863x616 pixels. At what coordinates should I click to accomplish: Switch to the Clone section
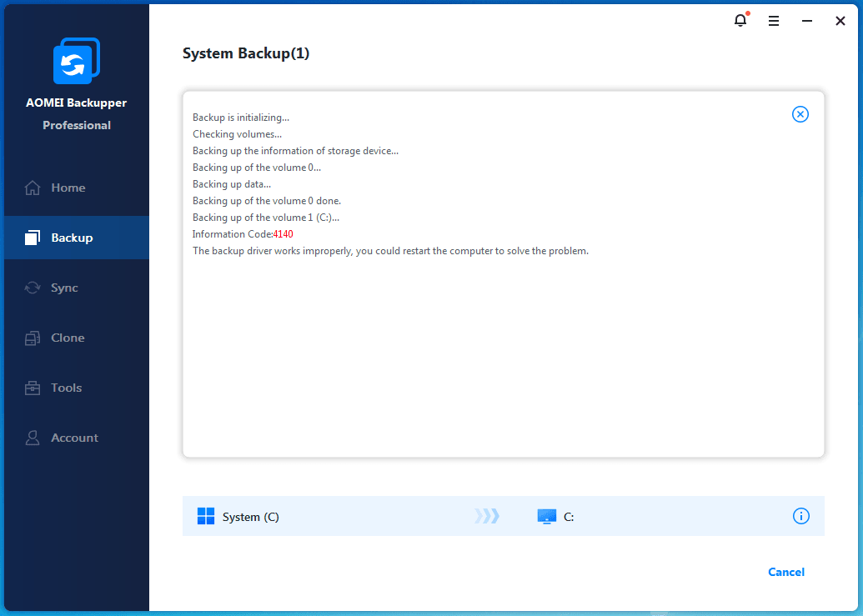[67, 338]
